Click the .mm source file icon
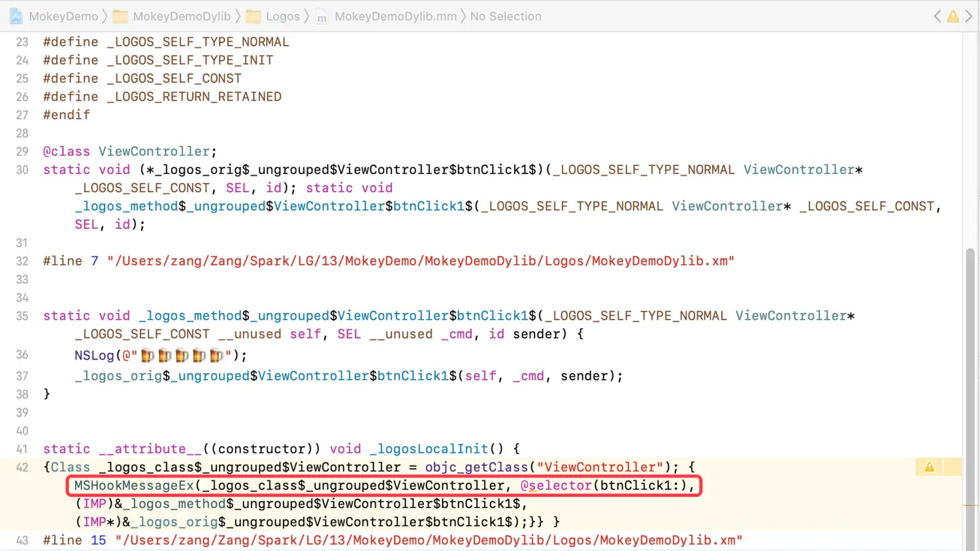Viewport: 980px width, 551px height. click(322, 17)
